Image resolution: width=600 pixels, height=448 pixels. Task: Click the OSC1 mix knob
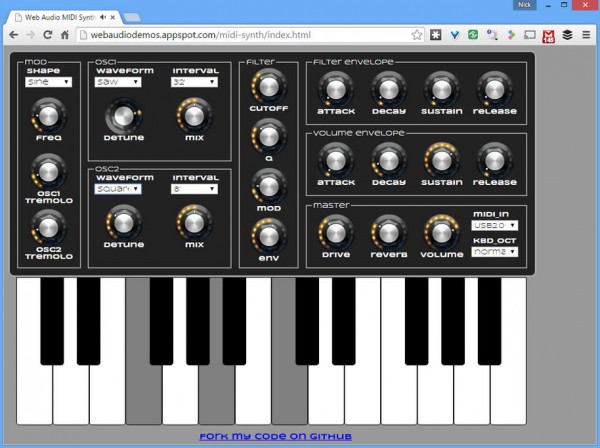pos(194,116)
